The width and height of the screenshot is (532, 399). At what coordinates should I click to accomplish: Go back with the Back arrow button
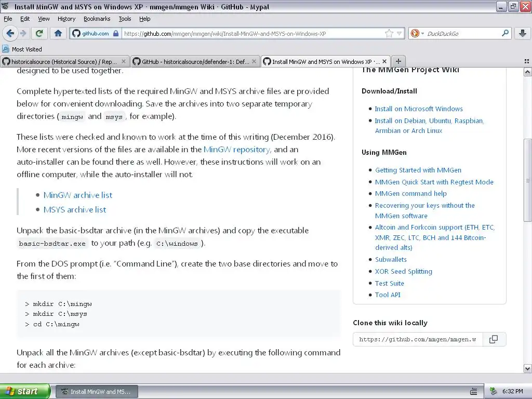pyautogui.click(x=10, y=33)
